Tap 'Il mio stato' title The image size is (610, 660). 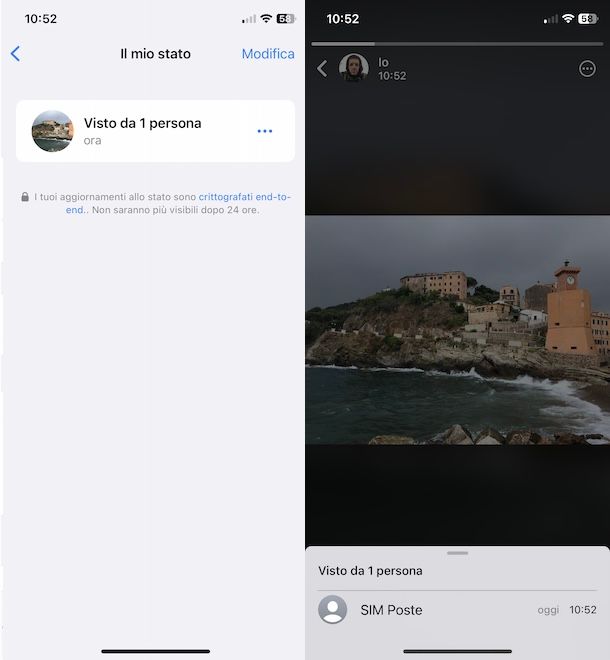click(x=155, y=54)
